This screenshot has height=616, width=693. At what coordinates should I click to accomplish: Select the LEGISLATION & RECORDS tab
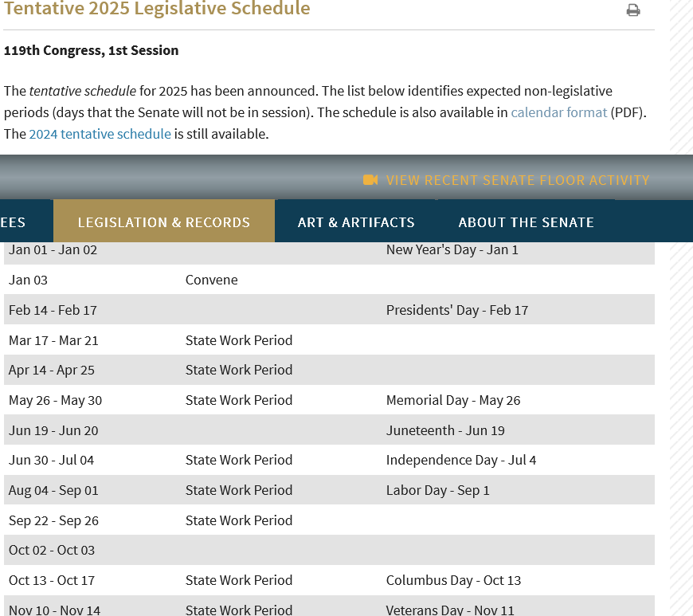[163, 222]
